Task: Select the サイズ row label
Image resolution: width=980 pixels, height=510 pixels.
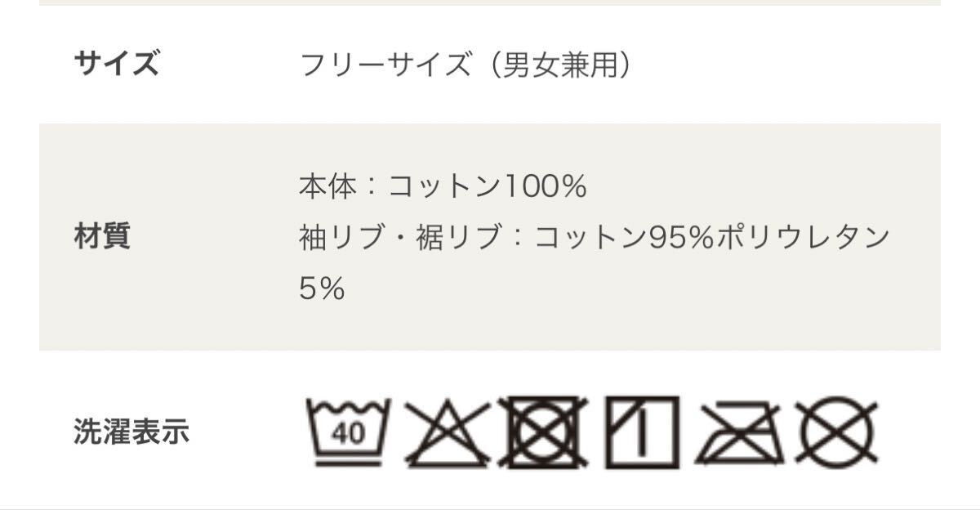Action: click(x=116, y=63)
